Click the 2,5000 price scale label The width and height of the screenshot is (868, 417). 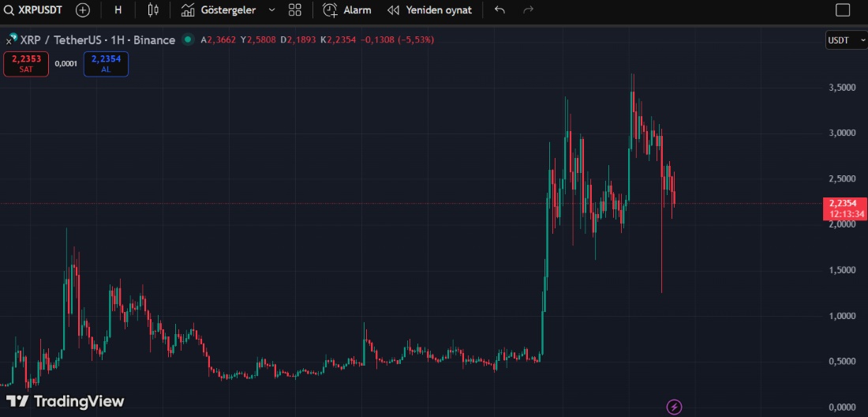coord(842,178)
